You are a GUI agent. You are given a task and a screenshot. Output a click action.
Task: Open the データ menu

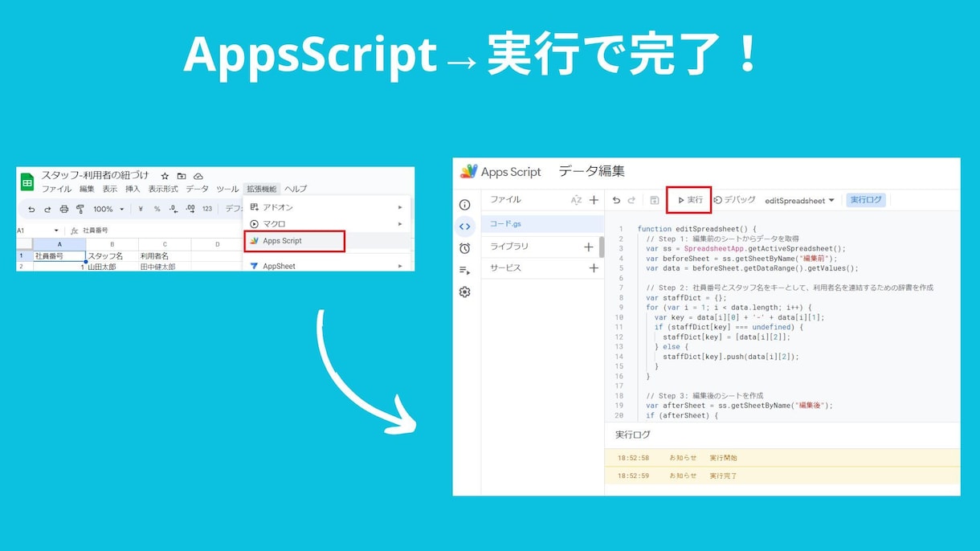tap(197, 190)
